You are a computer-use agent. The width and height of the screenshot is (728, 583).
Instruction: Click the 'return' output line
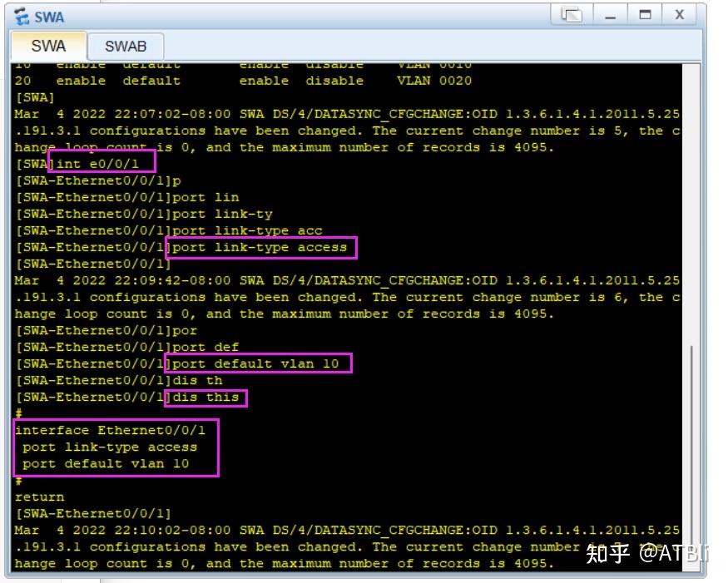click(39, 497)
